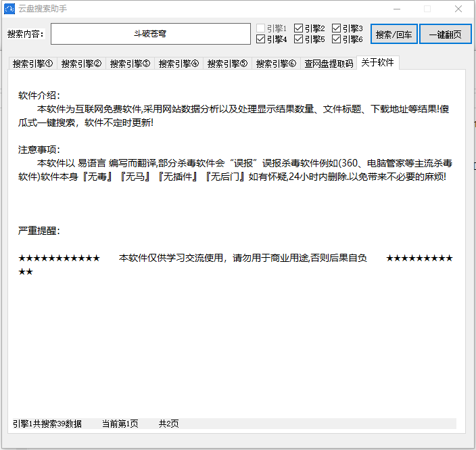Click the 本软件仅供学习交流使用 warning line

[243, 258]
